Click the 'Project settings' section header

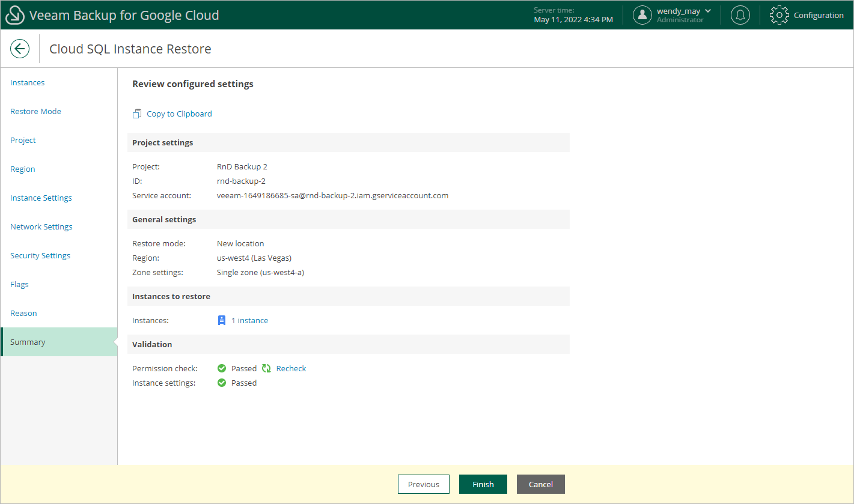pyautogui.click(x=349, y=142)
